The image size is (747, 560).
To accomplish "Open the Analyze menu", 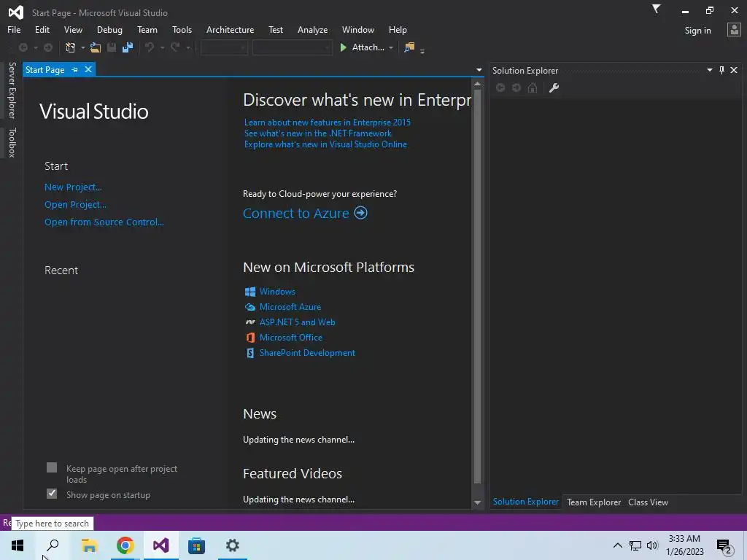I will pyautogui.click(x=312, y=29).
